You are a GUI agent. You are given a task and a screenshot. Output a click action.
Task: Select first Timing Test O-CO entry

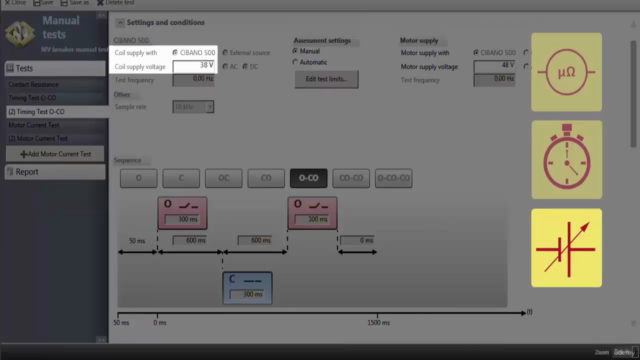(56, 98)
